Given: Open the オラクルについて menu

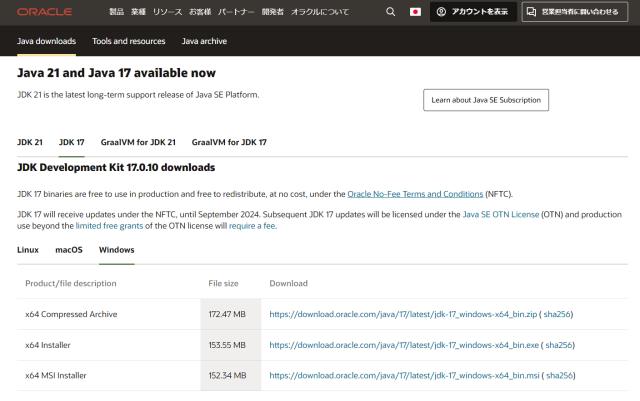Looking at the screenshot, I should pyautogui.click(x=320, y=12).
